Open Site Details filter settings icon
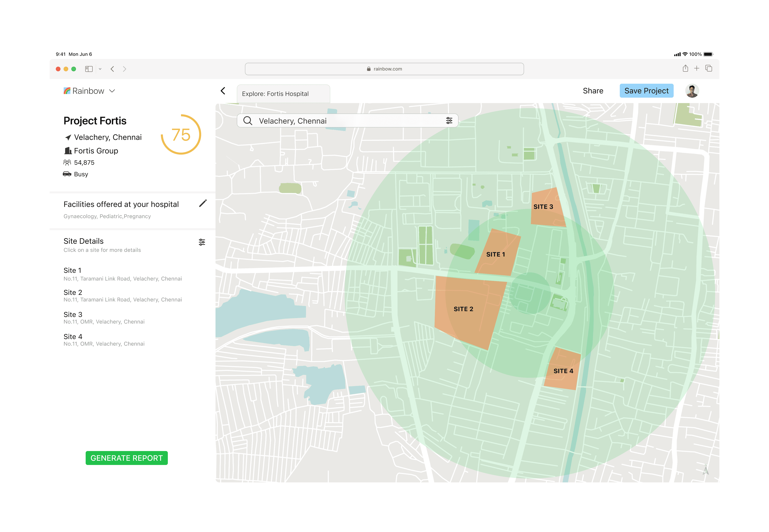769x532 pixels. (202, 242)
